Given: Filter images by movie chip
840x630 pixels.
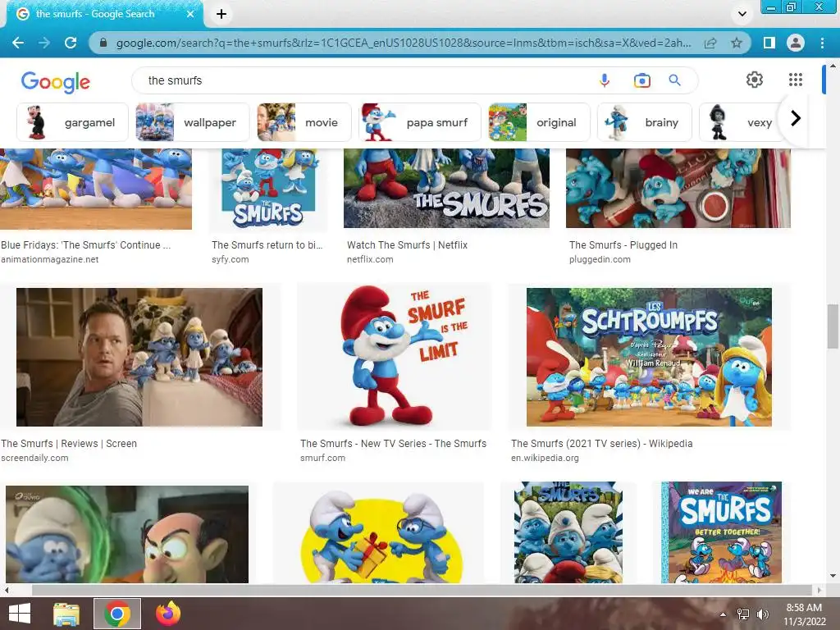Looking at the screenshot, I should [x=304, y=122].
